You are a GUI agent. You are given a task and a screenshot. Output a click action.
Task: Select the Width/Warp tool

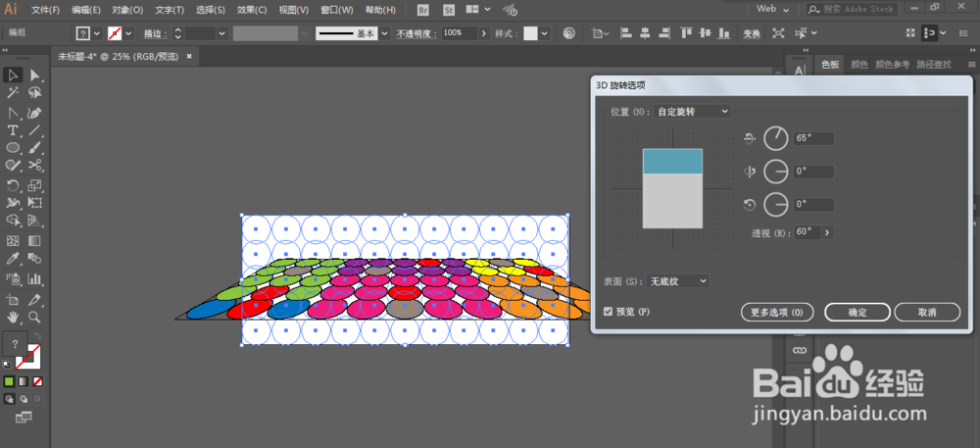pos(13,203)
